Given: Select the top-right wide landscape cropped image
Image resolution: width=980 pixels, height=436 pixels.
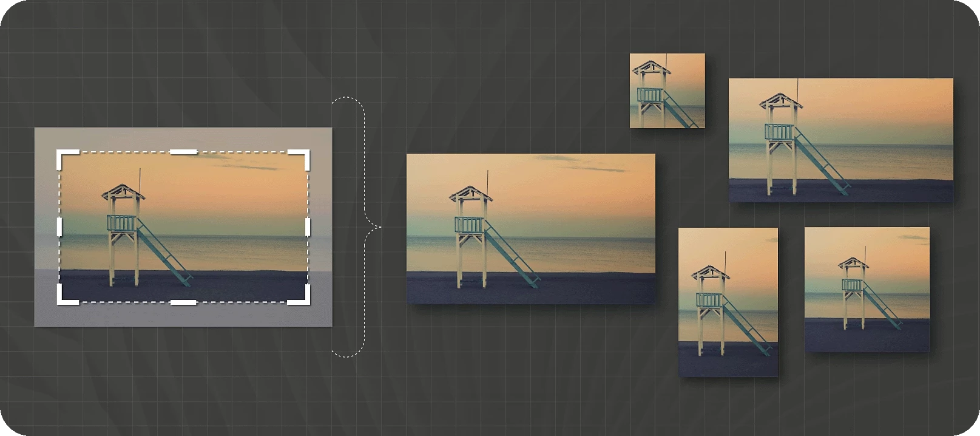Looking at the screenshot, I should click(x=841, y=140).
